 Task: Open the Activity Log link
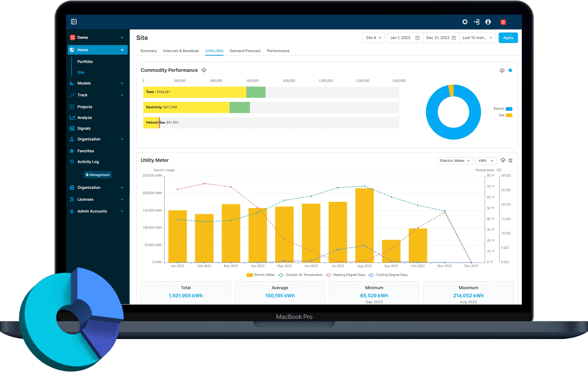pos(88,162)
